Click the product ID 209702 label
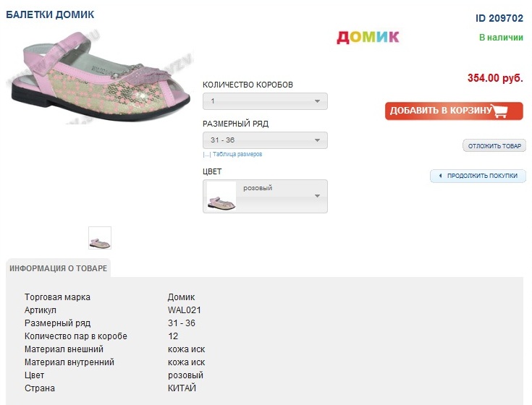 (x=499, y=18)
